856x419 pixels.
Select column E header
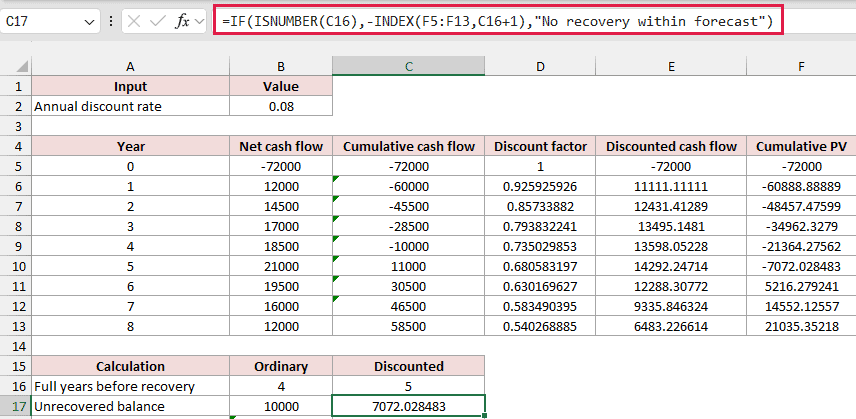[671, 67]
